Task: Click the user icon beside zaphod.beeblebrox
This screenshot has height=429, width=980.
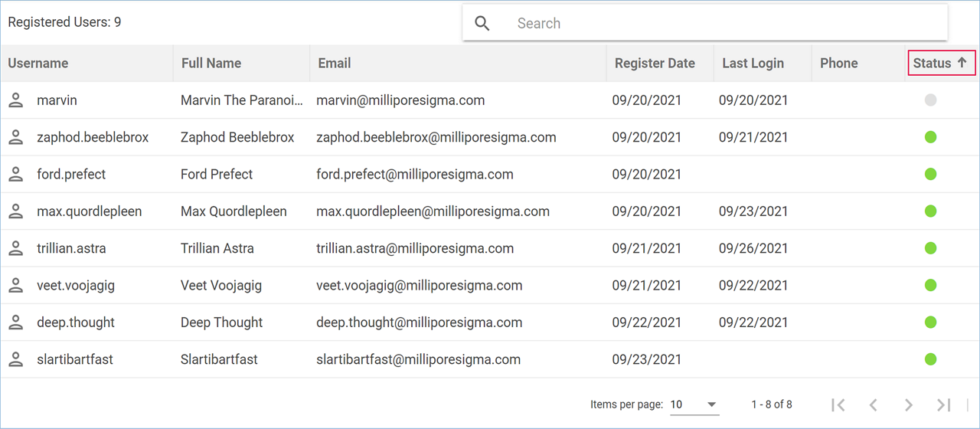Action: tap(15, 137)
